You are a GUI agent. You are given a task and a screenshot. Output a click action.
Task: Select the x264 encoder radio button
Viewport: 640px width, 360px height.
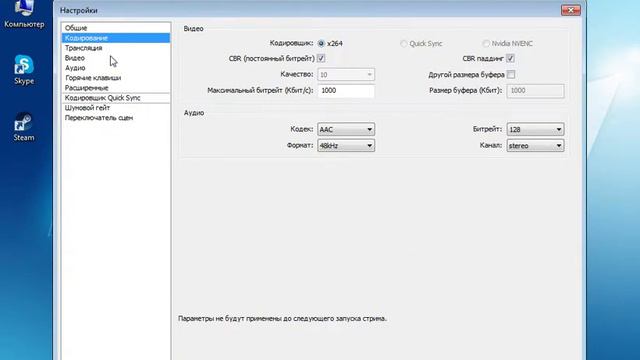point(321,43)
